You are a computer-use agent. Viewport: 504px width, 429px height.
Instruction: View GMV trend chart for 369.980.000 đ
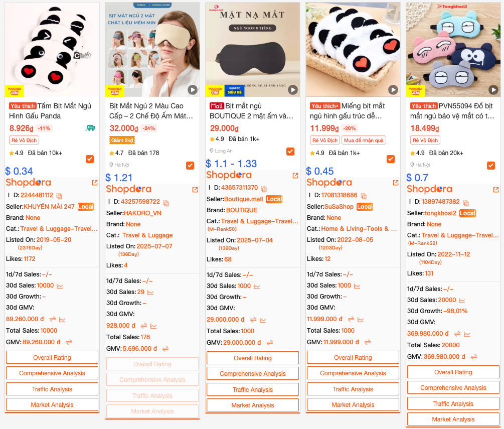point(467,334)
